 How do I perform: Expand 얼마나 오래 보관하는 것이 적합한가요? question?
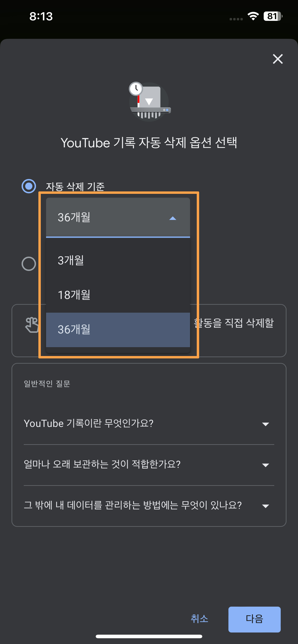(x=149, y=465)
